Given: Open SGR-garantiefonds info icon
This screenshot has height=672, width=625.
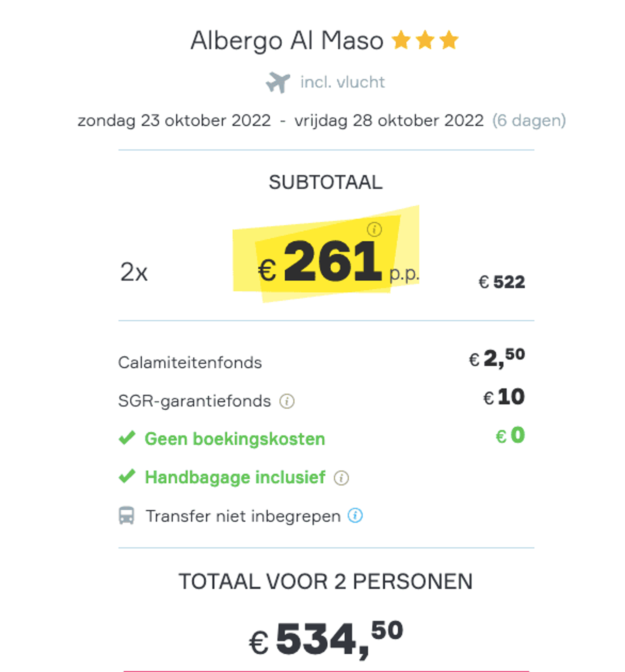Looking at the screenshot, I should pos(287,401).
